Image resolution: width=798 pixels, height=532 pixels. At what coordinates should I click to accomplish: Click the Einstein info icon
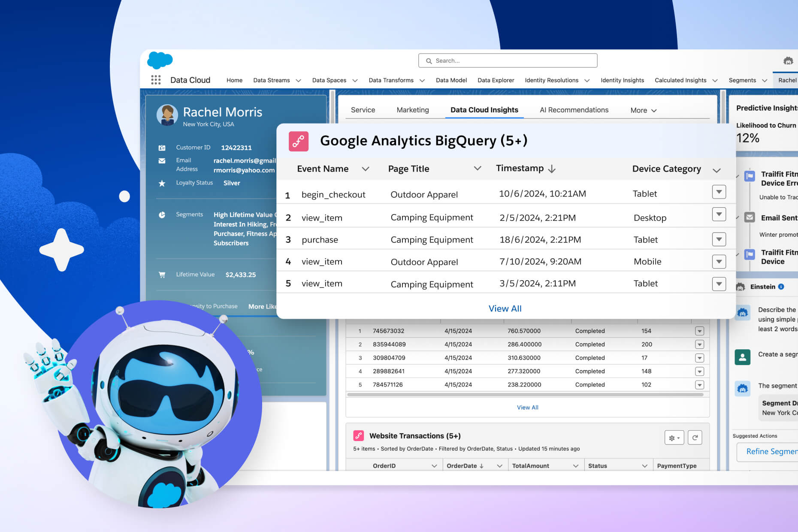click(781, 287)
